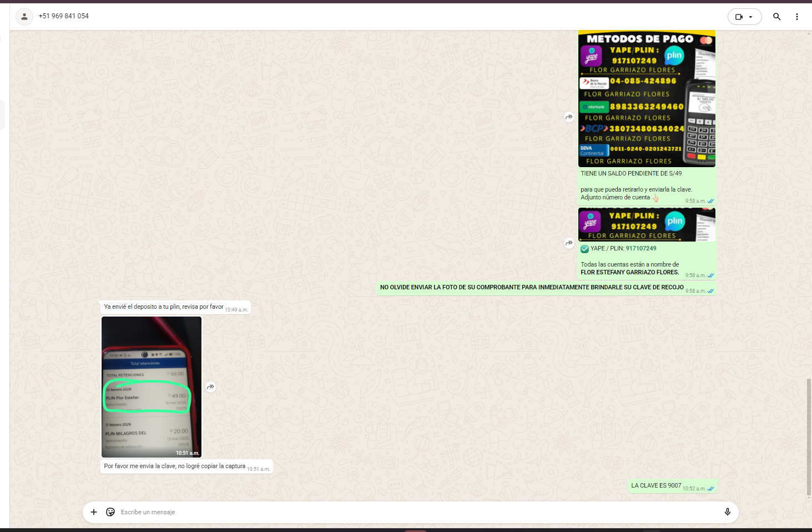Select the 'LA CLAVE ES 9007' message

(656, 485)
